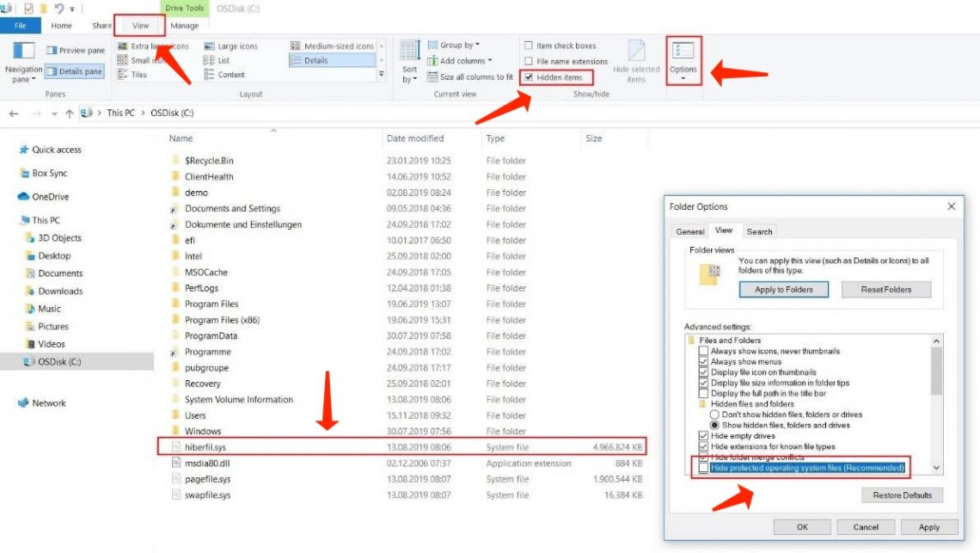Image resolution: width=980 pixels, height=553 pixels.
Task: Click the Advanced settings vertical scrollbar
Action: pos(936,370)
